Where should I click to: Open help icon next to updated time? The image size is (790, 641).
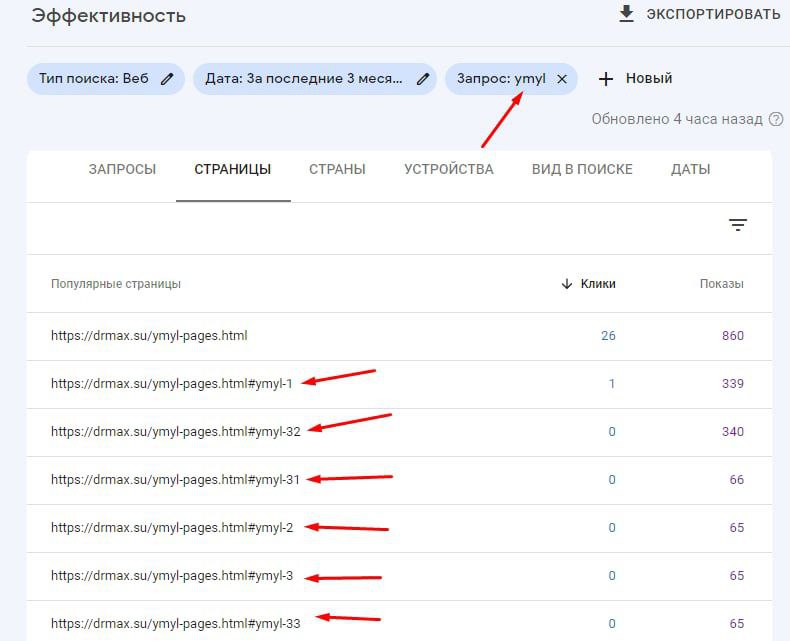776,119
